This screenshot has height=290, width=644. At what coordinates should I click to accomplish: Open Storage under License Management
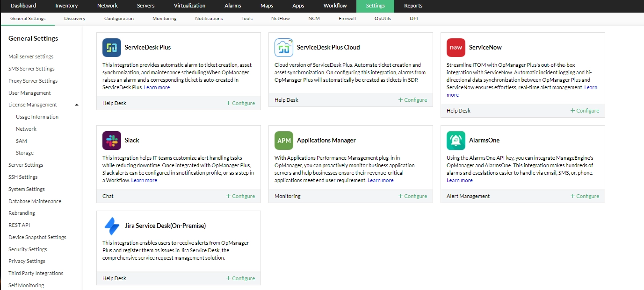25,153
